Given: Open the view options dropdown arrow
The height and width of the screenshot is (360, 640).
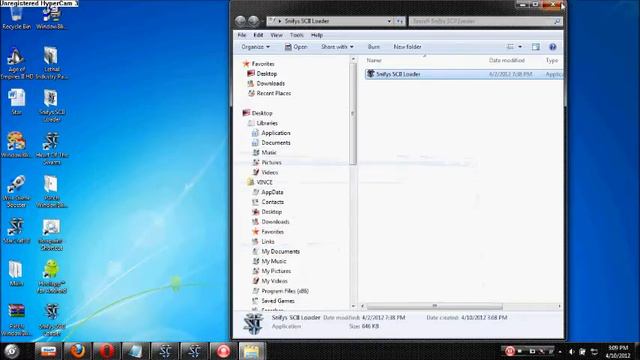Looking at the screenshot, I should [x=520, y=47].
